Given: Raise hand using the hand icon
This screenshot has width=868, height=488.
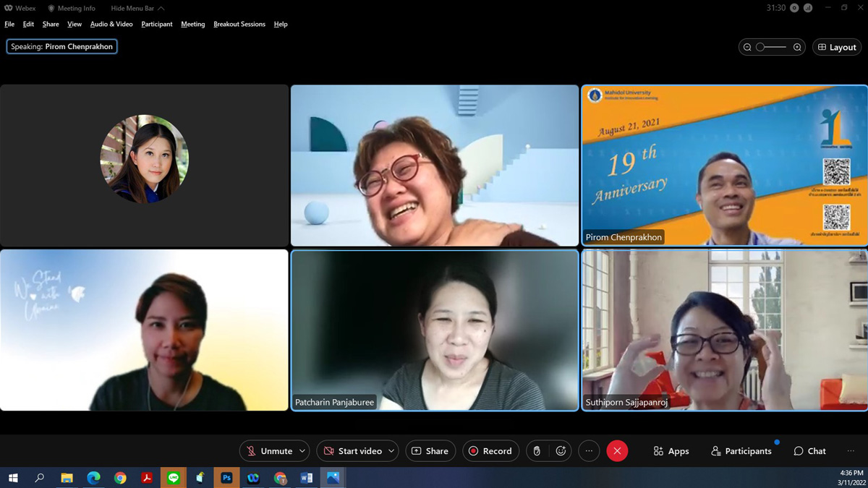Looking at the screenshot, I should click(537, 451).
